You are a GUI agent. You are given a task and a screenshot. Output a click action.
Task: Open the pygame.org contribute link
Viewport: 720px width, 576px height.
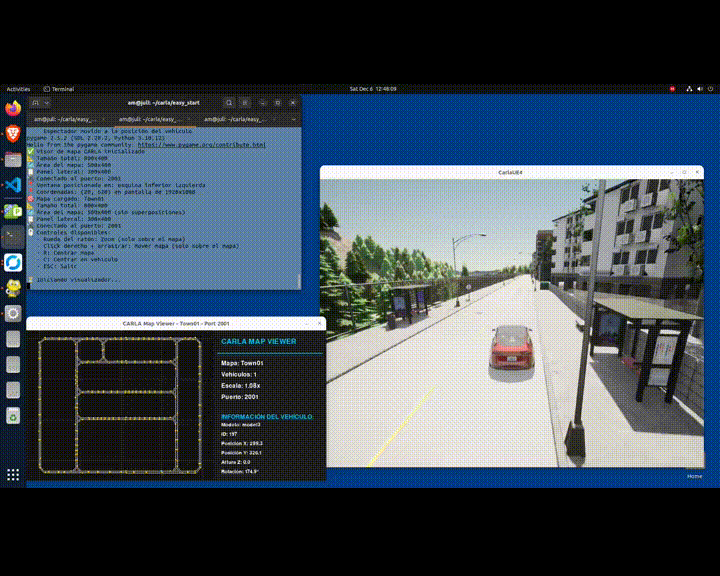pos(201,144)
